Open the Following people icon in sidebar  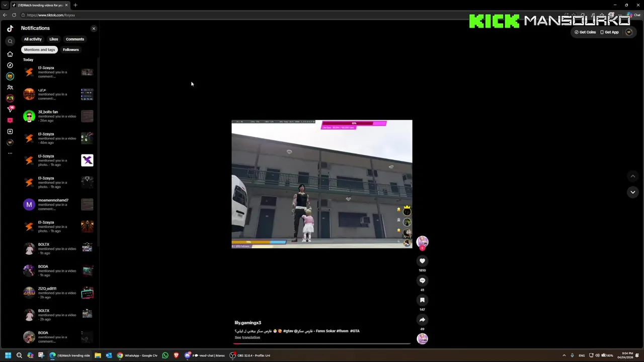tap(10, 87)
